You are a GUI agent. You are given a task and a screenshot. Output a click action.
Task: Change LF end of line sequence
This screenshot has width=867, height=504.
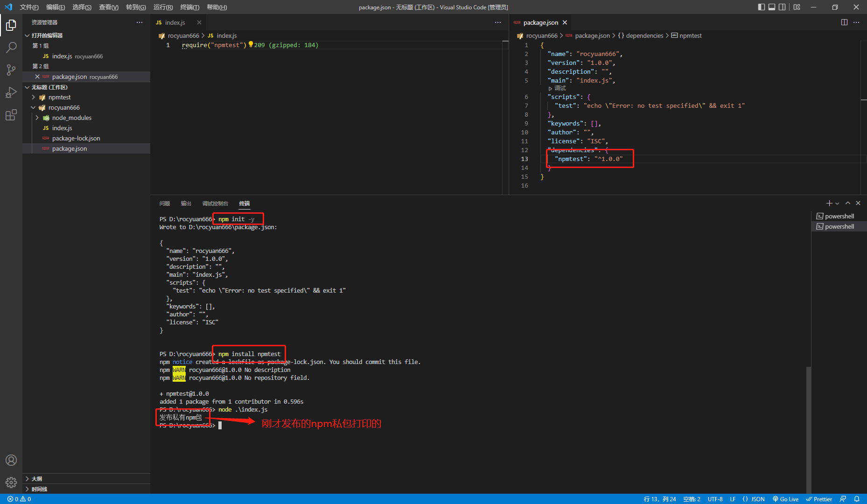tap(733, 499)
